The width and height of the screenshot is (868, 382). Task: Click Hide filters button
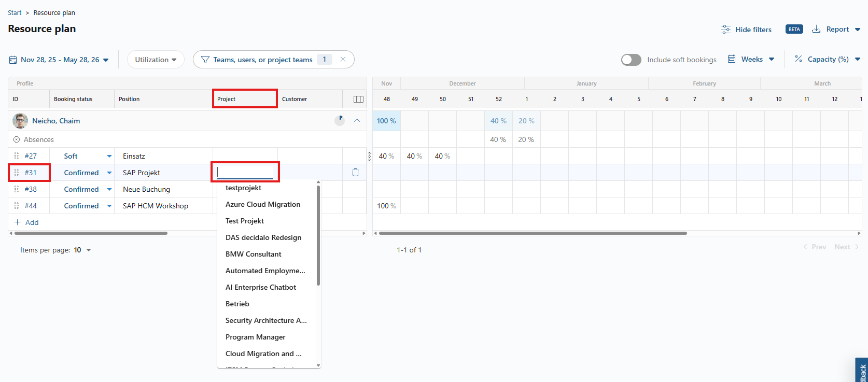click(746, 30)
